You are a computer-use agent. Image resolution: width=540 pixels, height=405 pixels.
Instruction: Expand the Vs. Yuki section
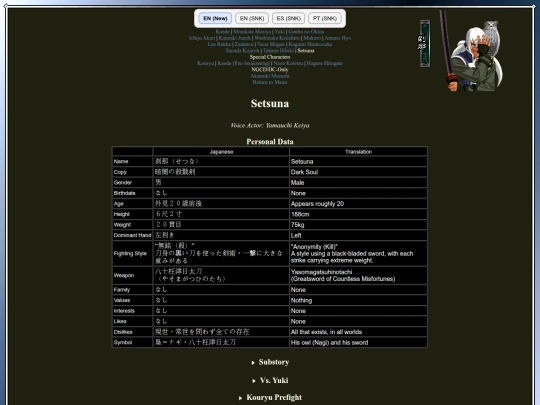pyautogui.click(x=270, y=381)
